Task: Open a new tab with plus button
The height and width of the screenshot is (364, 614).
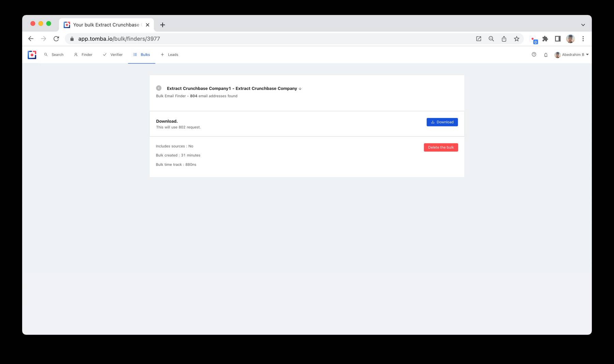Action: [x=163, y=25]
